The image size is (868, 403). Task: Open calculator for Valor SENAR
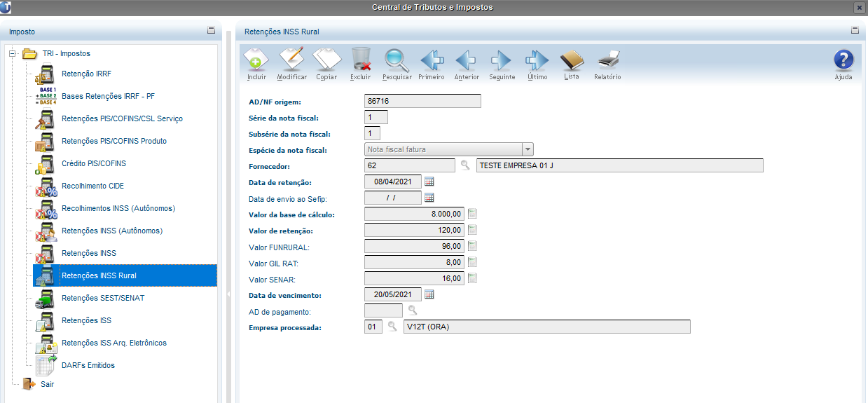(x=472, y=278)
